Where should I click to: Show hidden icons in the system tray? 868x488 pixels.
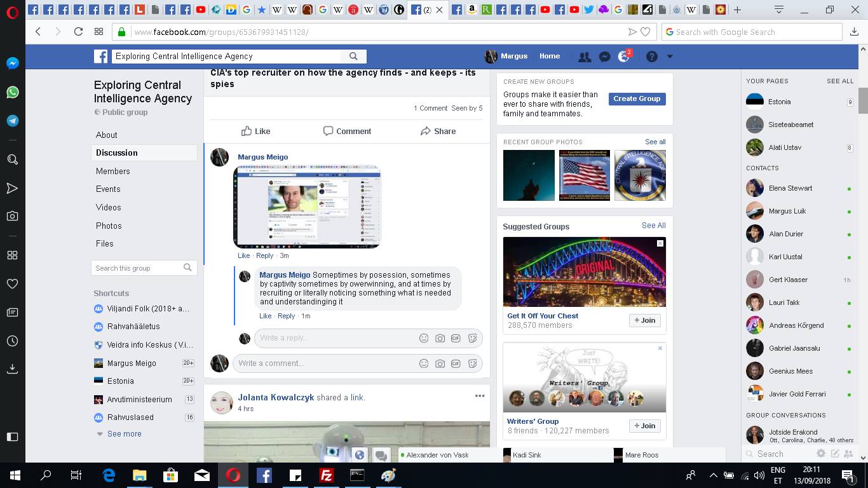713,475
